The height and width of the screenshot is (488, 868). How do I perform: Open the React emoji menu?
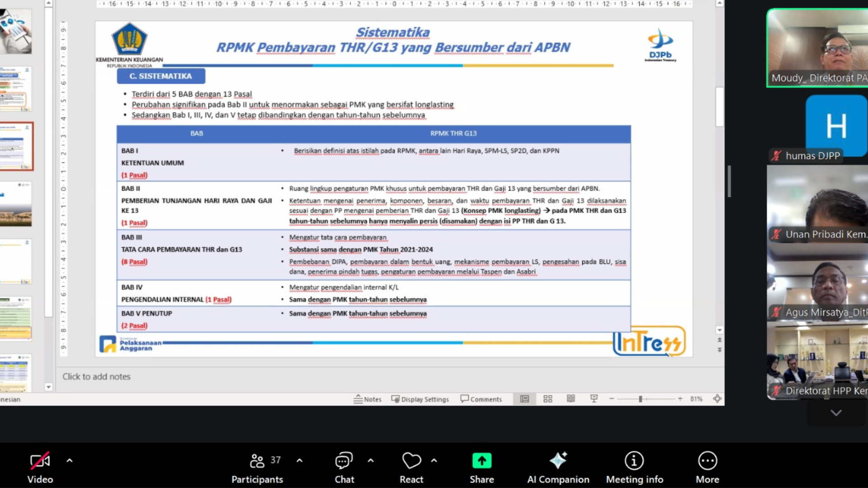(x=411, y=461)
